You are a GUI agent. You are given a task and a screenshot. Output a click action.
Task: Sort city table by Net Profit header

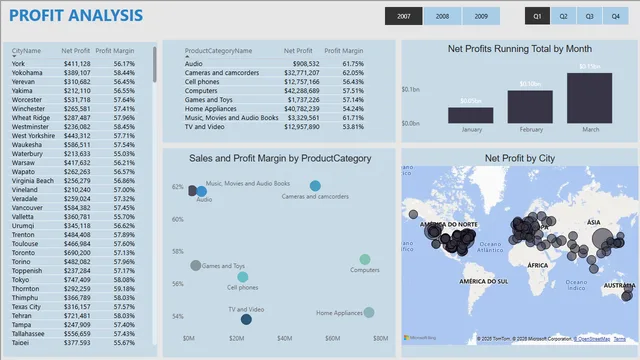point(76,51)
